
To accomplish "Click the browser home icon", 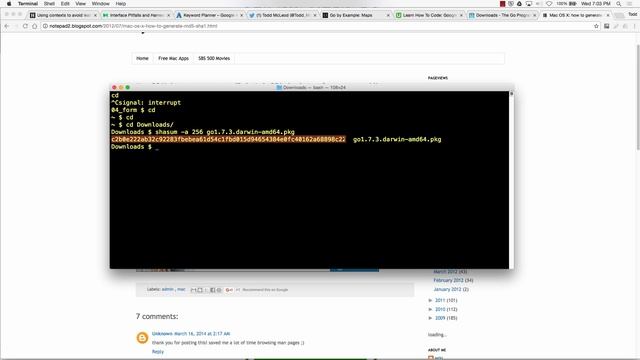I will tap(35, 26).
